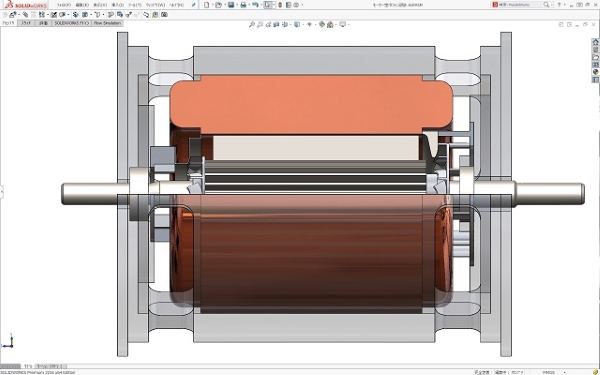Click Zoom to Fit in view toolbar
The image size is (600, 375).
252,24
